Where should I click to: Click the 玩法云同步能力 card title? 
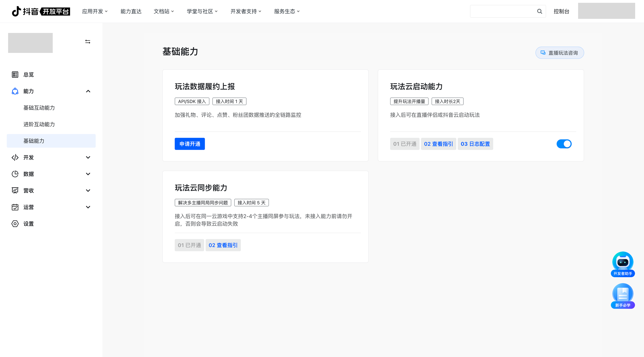click(201, 188)
